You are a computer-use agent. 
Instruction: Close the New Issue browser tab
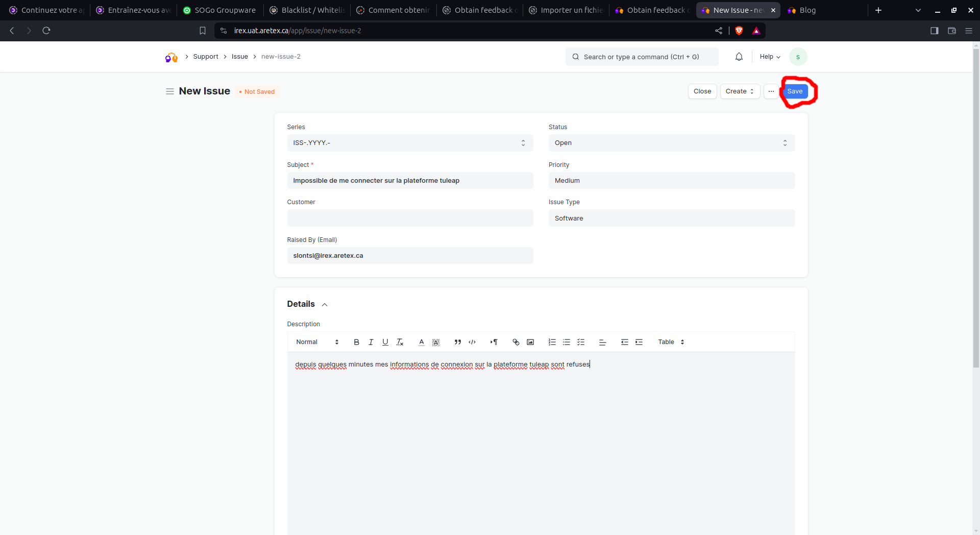point(773,10)
